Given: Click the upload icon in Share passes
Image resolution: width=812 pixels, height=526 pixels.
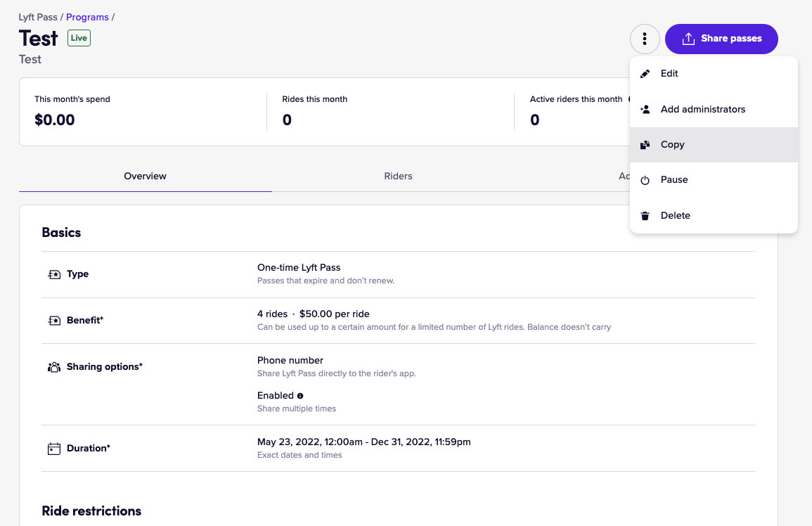Looking at the screenshot, I should (688, 39).
